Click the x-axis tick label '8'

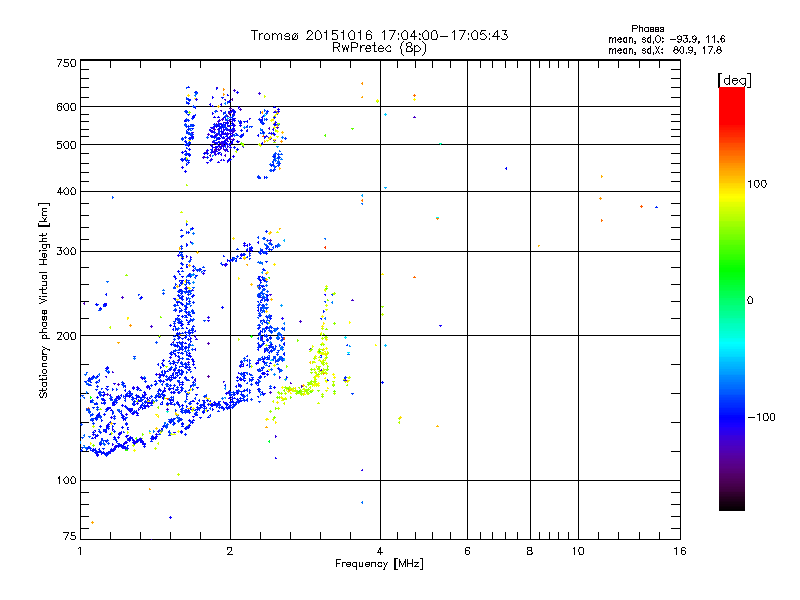[530, 551]
